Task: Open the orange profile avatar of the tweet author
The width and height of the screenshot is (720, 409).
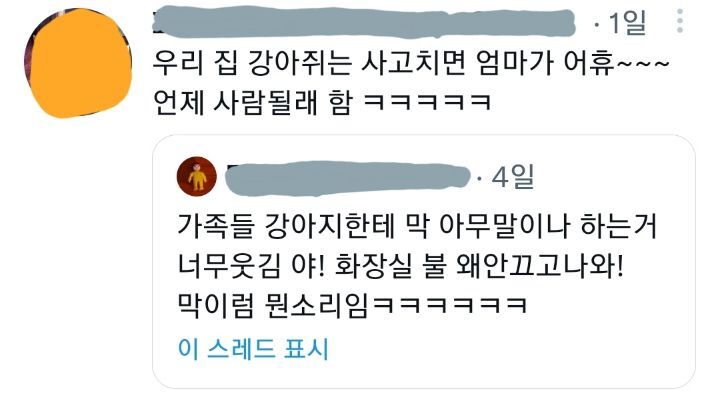Action: click(x=78, y=63)
